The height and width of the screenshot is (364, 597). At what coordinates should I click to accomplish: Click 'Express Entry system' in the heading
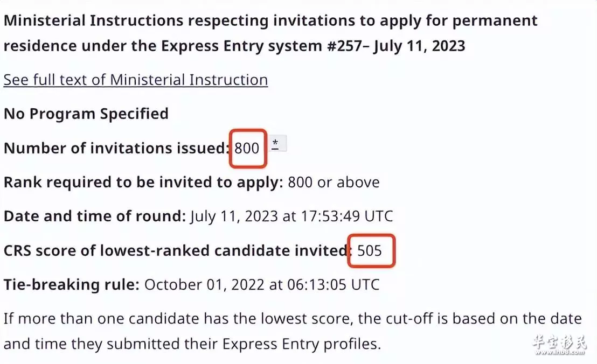coord(242,46)
